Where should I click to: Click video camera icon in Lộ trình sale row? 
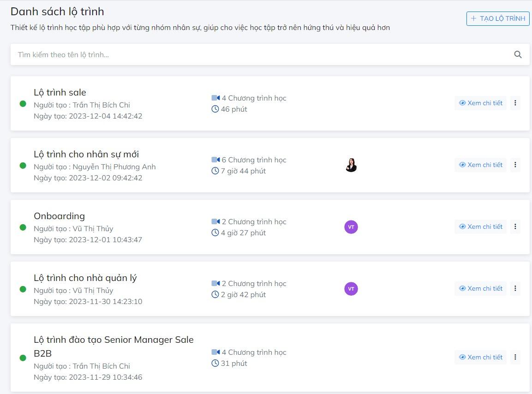coord(215,98)
